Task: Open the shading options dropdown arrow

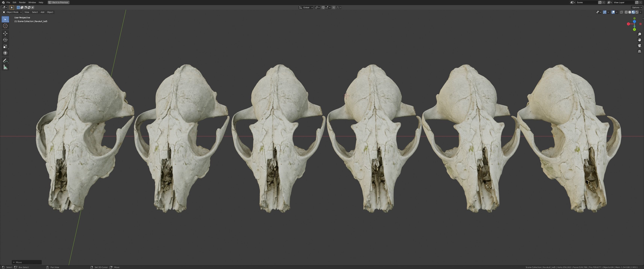Action: click(640, 12)
